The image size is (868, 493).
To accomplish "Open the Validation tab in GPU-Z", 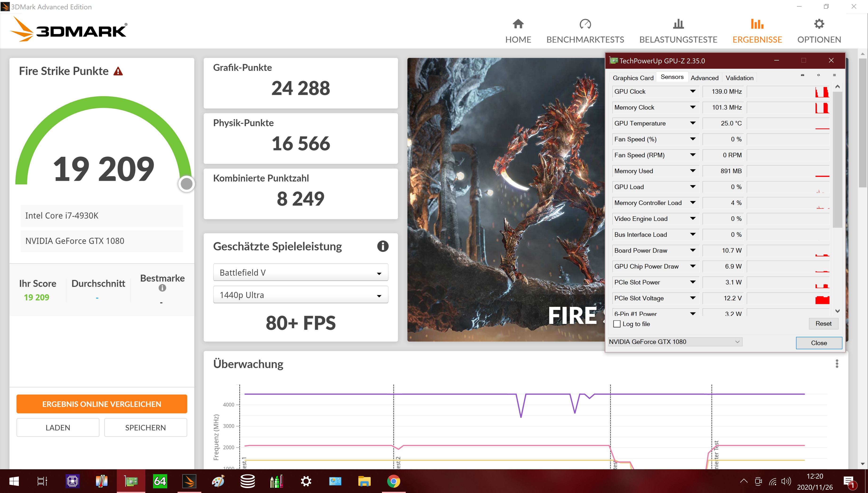I will point(739,78).
